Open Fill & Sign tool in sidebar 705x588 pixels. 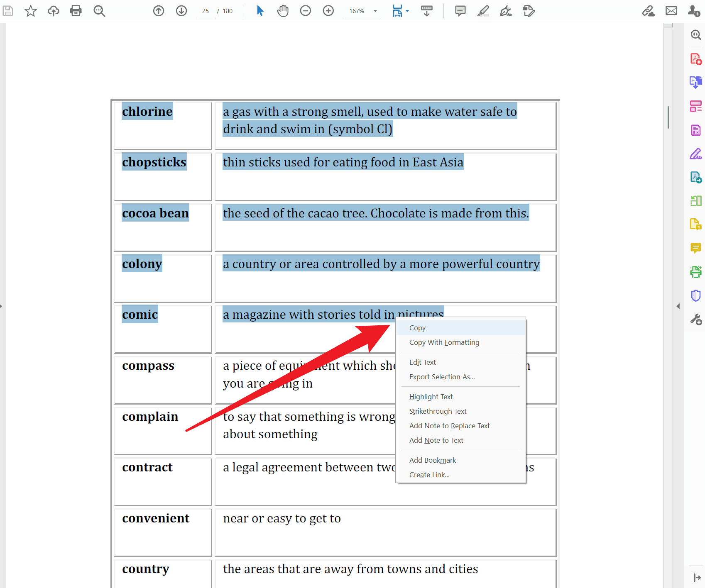(696, 154)
